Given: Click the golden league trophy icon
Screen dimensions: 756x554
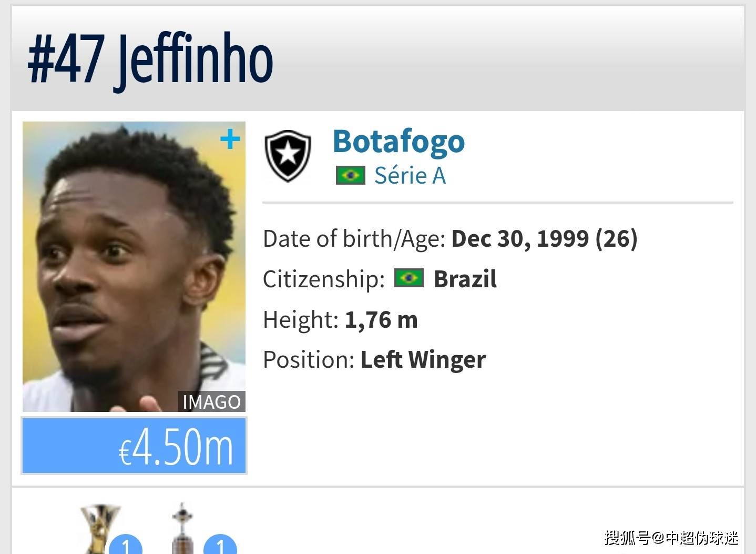Looking at the screenshot, I should pyautogui.click(x=100, y=528).
